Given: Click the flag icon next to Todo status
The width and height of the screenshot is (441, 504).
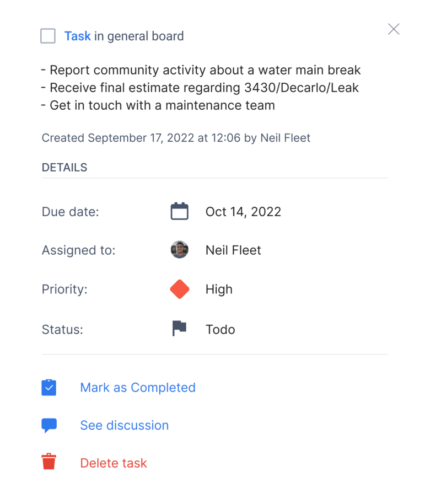Looking at the screenshot, I should tap(179, 329).
